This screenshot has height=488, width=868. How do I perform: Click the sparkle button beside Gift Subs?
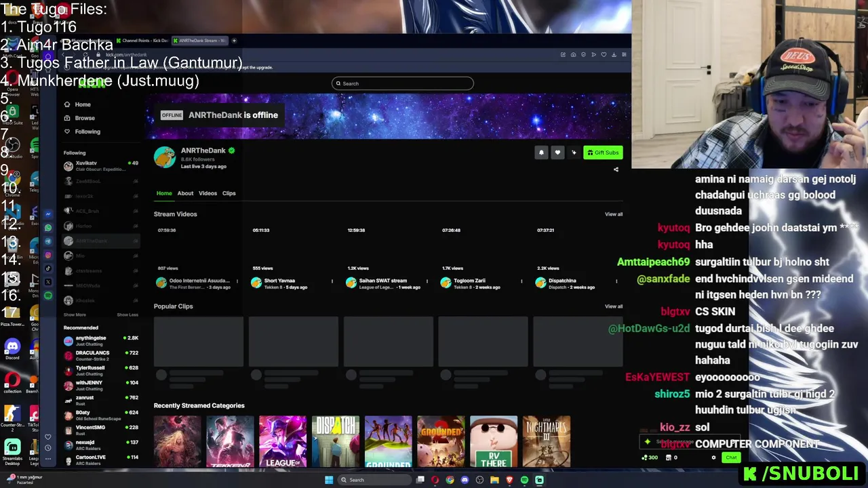tap(574, 152)
